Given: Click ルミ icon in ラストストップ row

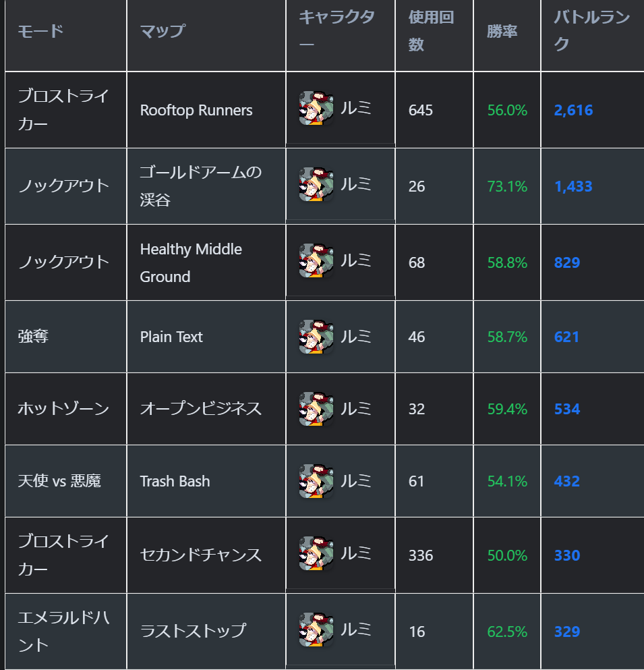Looking at the screenshot, I should [x=316, y=630].
